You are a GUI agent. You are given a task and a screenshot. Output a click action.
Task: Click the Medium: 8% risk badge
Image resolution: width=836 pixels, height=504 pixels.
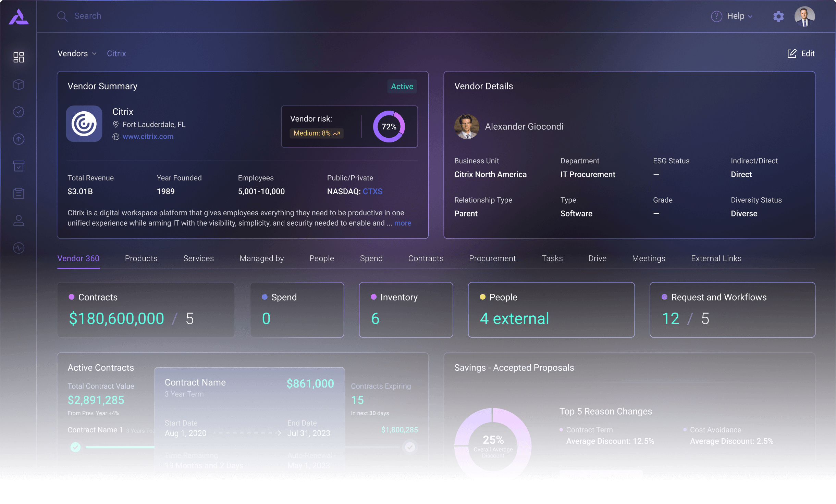click(x=316, y=133)
